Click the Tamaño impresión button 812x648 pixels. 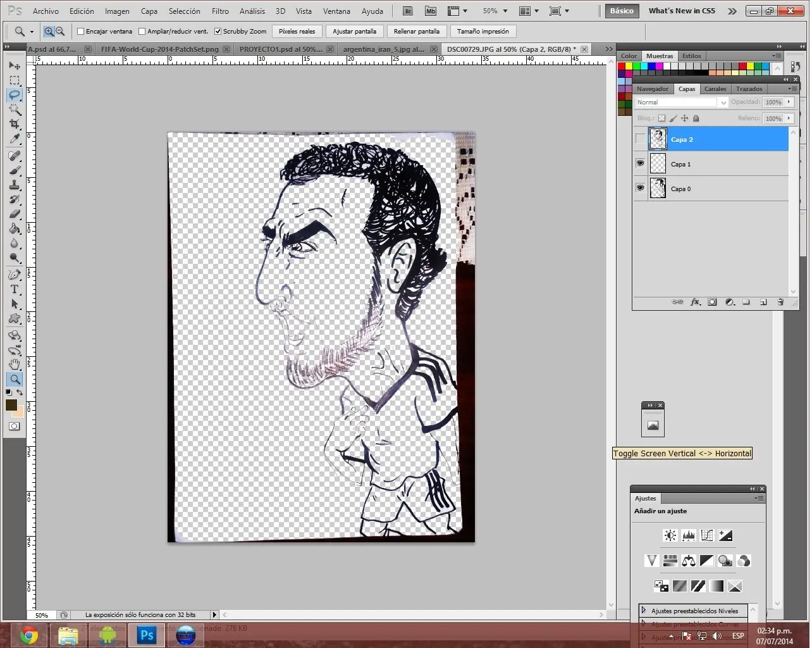[483, 32]
